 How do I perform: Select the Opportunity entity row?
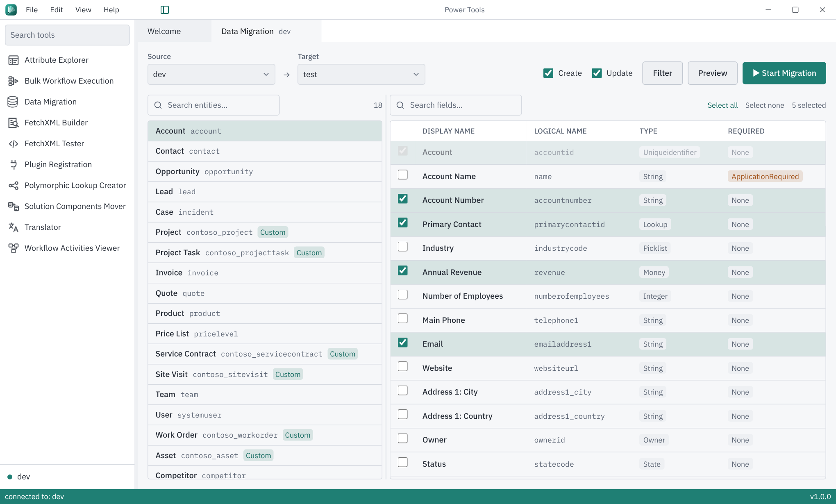click(x=265, y=172)
